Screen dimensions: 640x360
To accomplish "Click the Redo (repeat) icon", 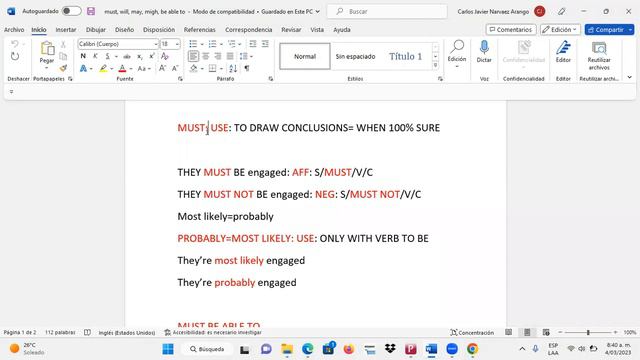I will point(15,56).
